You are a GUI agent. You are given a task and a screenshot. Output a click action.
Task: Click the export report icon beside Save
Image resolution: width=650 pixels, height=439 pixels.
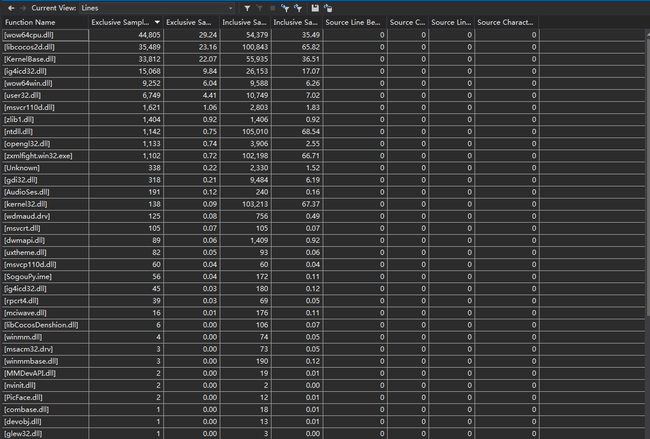click(328, 8)
